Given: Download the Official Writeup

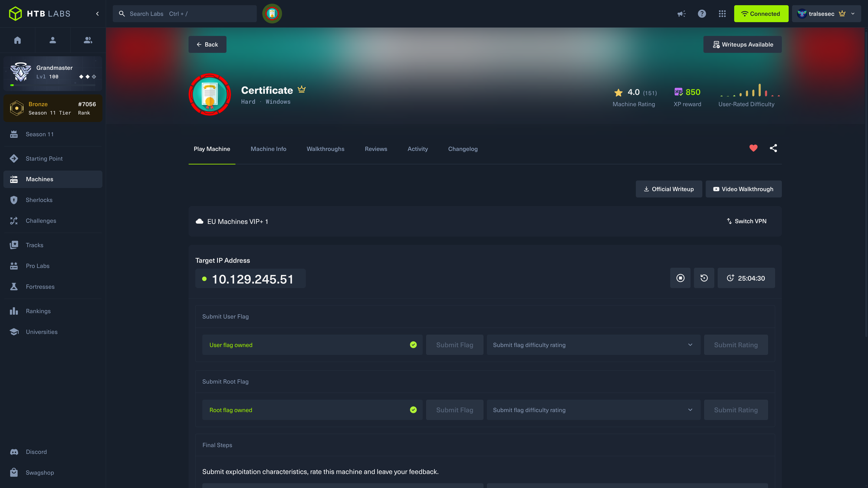Looking at the screenshot, I should click(669, 189).
